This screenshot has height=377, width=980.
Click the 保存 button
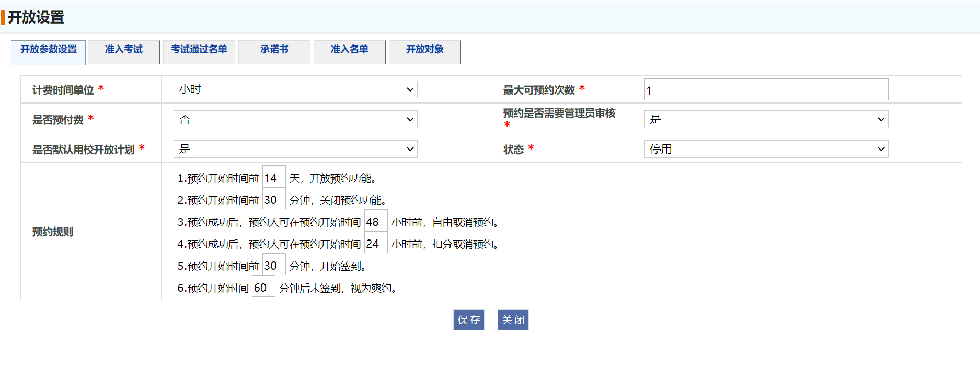pyautogui.click(x=468, y=320)
